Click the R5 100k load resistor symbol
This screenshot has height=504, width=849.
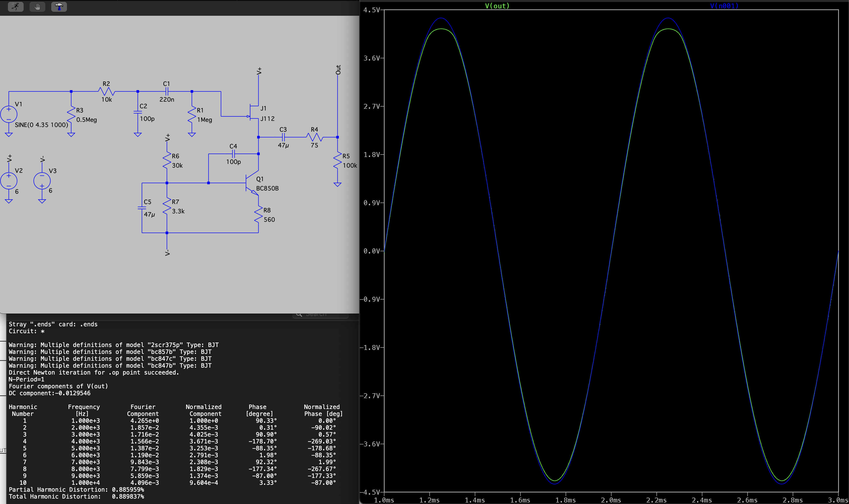tap(337, 160)
